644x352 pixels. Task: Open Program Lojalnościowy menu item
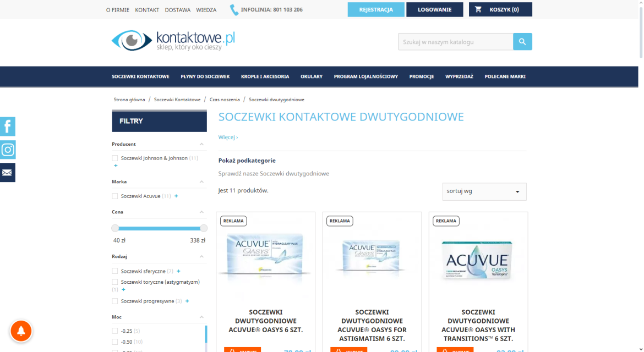[x=366, y=76]
